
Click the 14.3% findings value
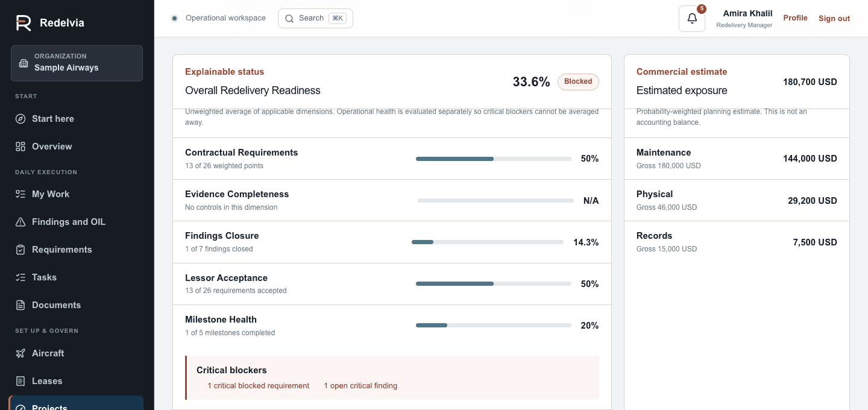(586, 242)
